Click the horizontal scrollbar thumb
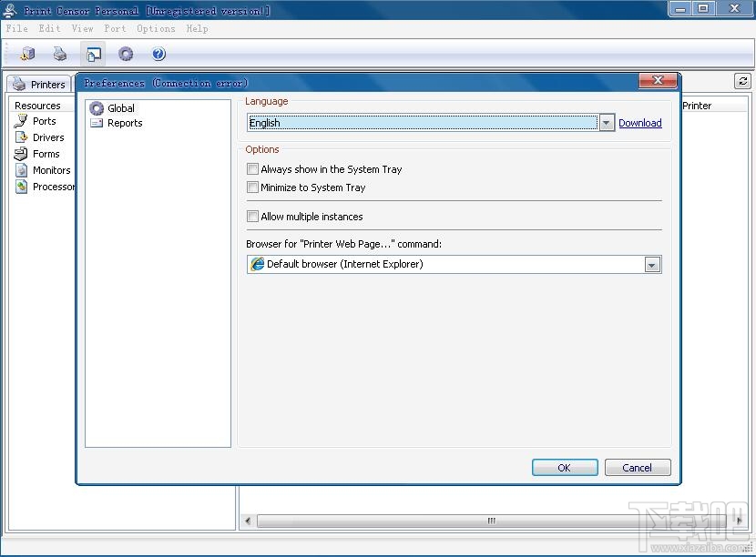The height and width of the screenshot is (557, 756). pyautogui.click(x=491, y=521)
